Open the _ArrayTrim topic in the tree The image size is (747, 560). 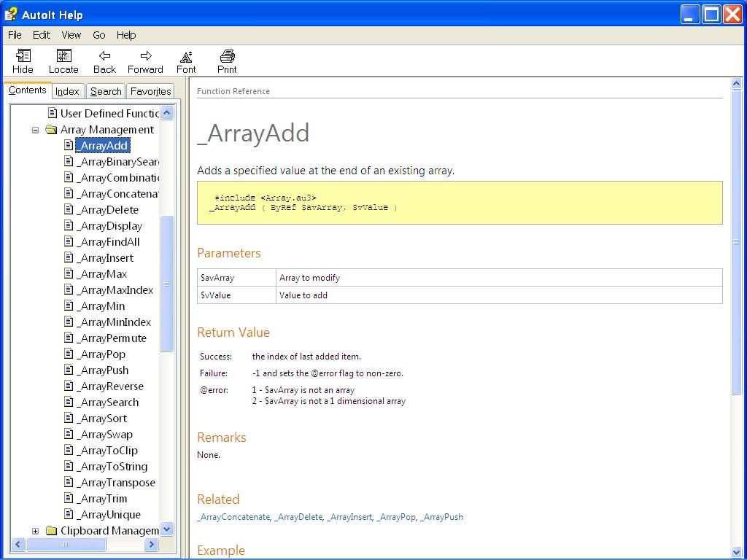tap(102, 499)
